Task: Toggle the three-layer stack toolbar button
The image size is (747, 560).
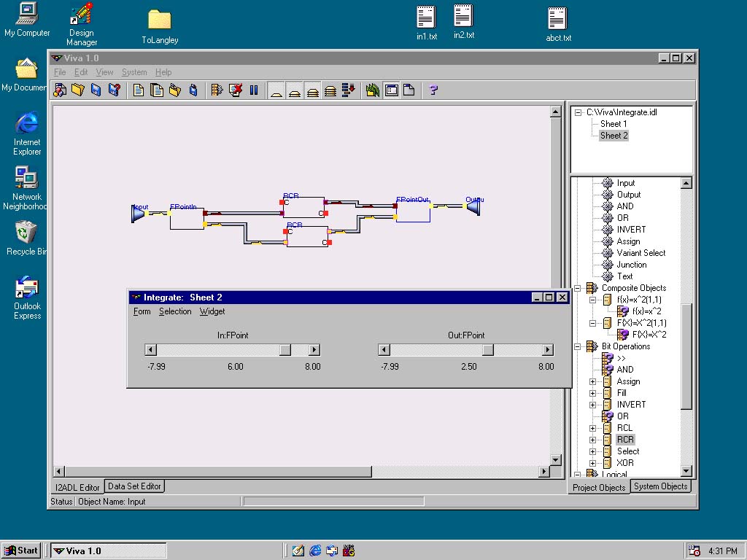Action: [312, 90]
